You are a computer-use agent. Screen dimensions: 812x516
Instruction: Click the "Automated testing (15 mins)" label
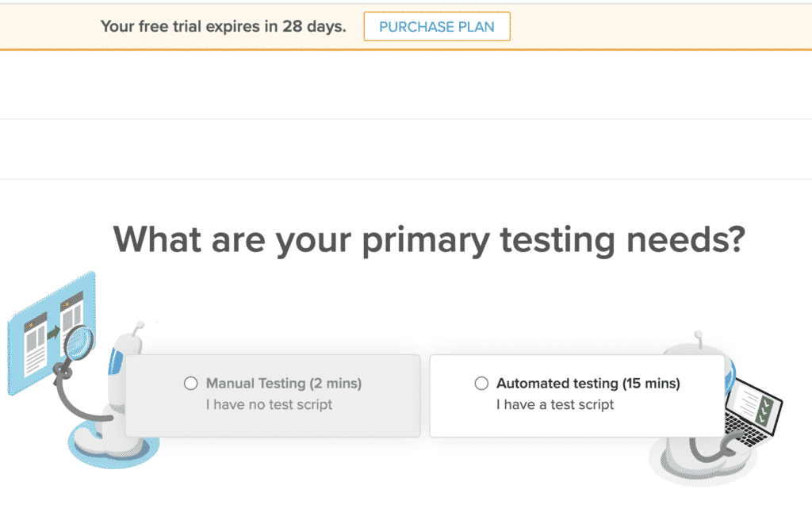coord(588,384)
